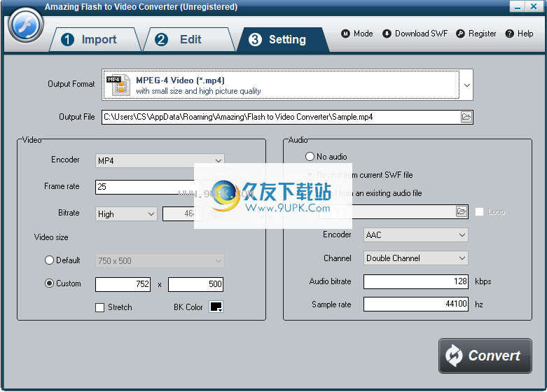Switch to the Edit tab
This screenshot has height=392, width=547.
[188, 39]
